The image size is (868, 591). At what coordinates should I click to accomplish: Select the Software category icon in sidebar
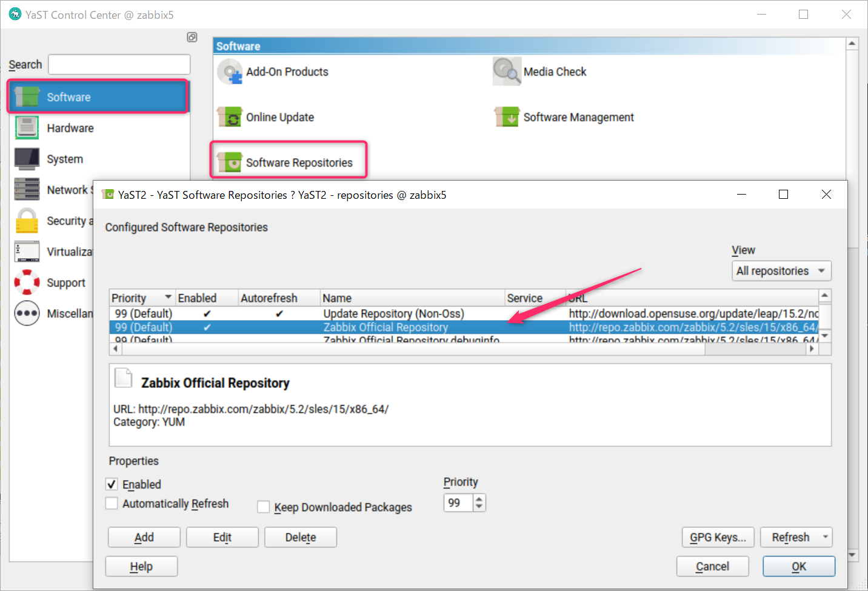tap(27, 97)
